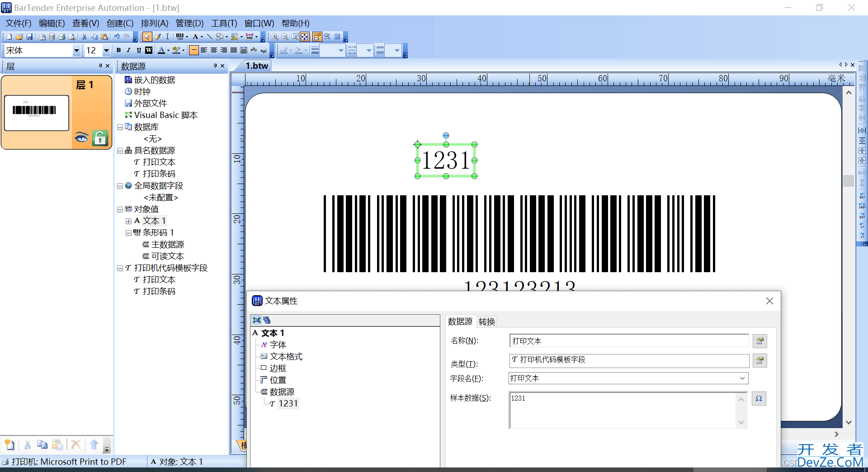Create a new document with toolbar icon
The height and width of the screenshot is (472, 868).
pos(9,37)
